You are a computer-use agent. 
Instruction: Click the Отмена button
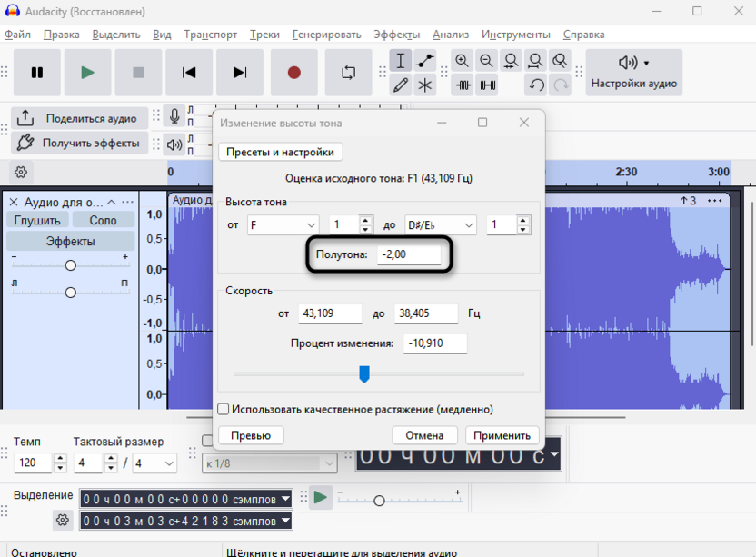(424, 435)
